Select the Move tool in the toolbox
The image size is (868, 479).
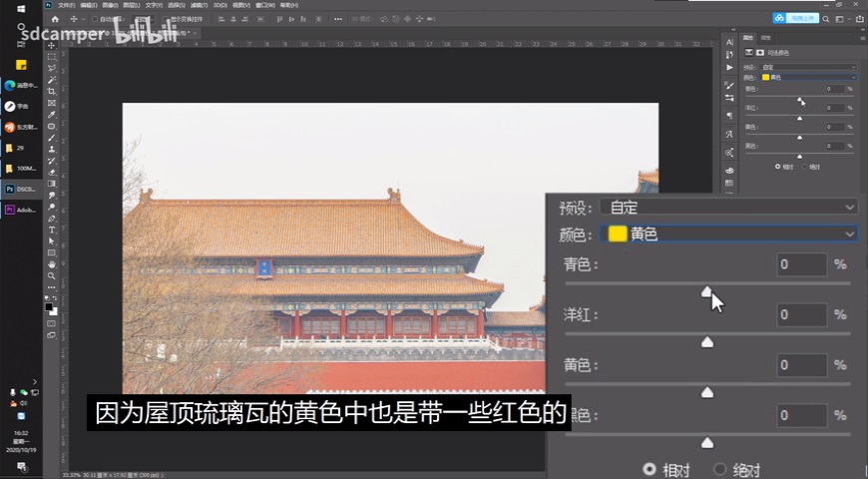[x=52, y=46]
